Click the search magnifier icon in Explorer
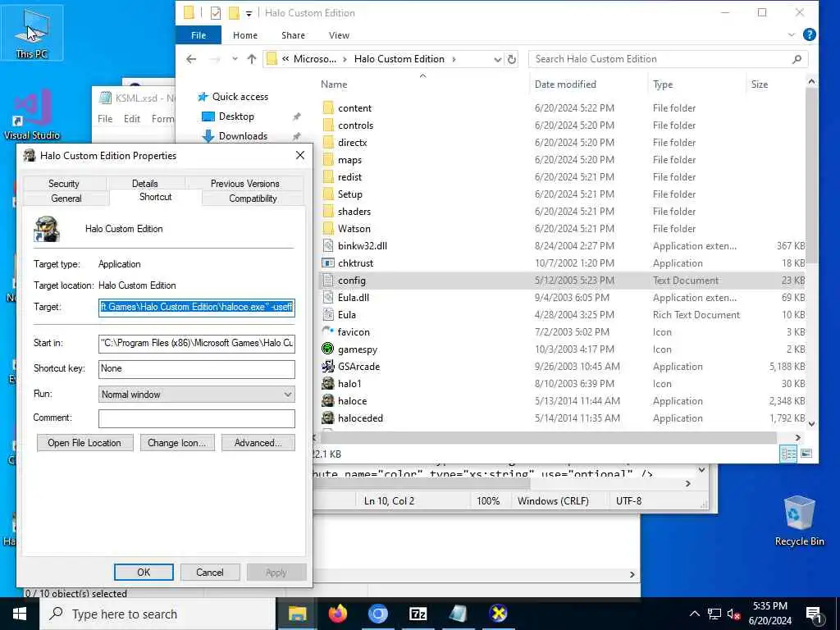The width and height of the screenshot is (840, 630). (x=797, y=59)
